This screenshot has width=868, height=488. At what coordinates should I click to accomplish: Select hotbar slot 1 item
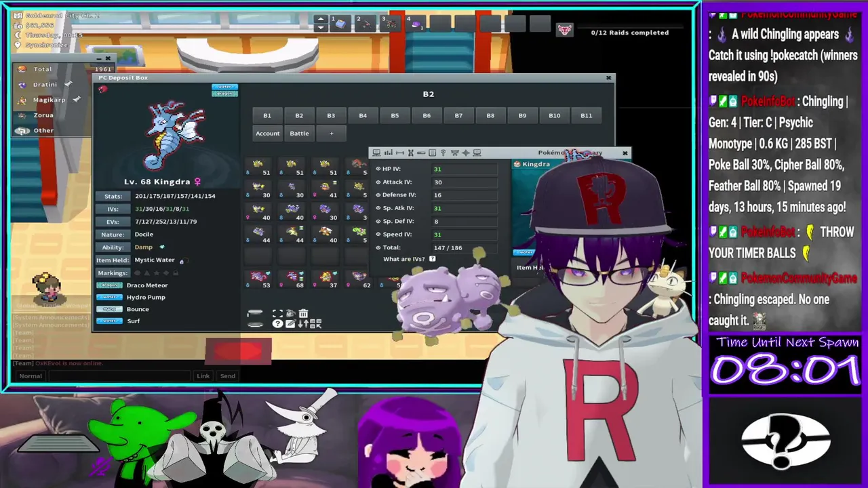340,24
